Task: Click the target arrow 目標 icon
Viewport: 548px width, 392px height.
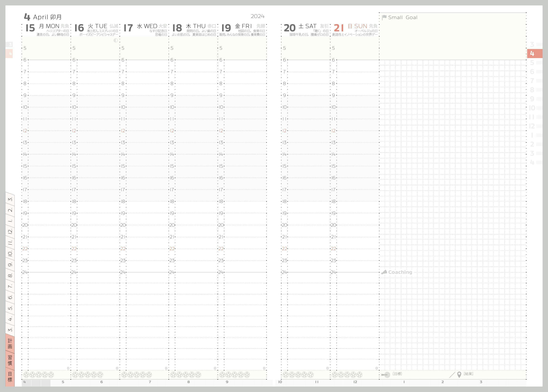Action: tap(386, 375)
